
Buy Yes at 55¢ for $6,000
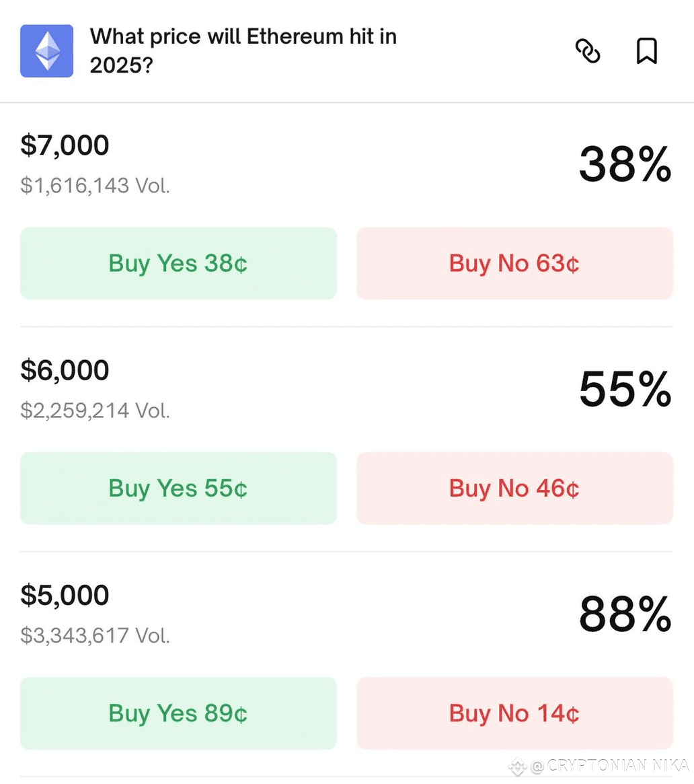[x=178, y=489]
